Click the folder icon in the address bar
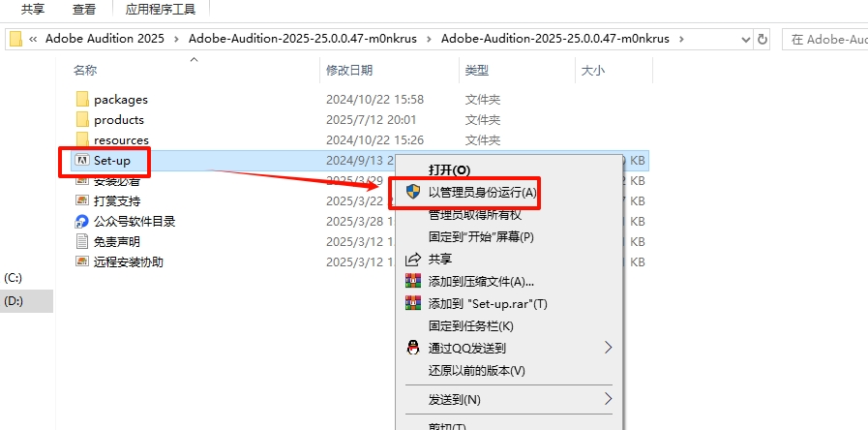Viewport: 868px width, 430px height. click(16, 39)
